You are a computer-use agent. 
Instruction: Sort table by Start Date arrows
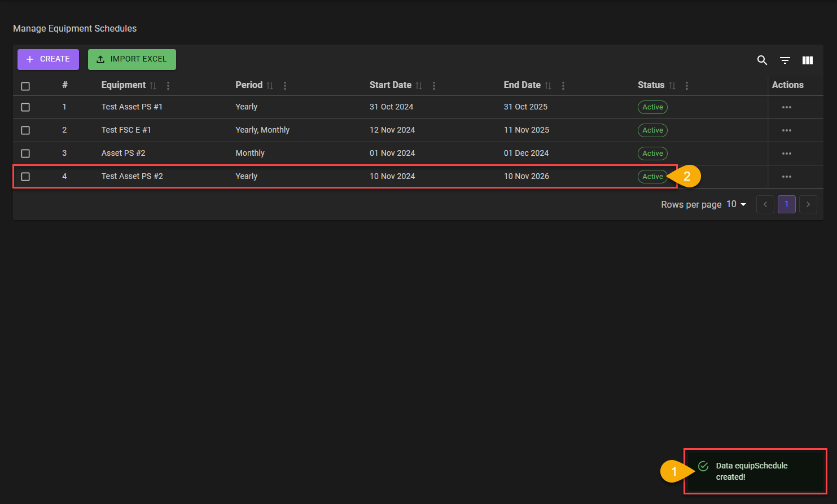click(x=419, y=86)
